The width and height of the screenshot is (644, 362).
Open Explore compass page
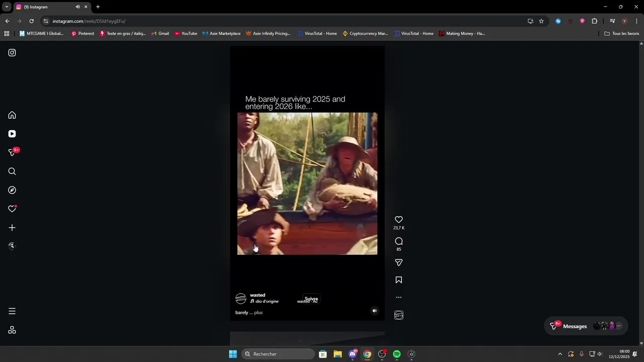tap(12, 190)
